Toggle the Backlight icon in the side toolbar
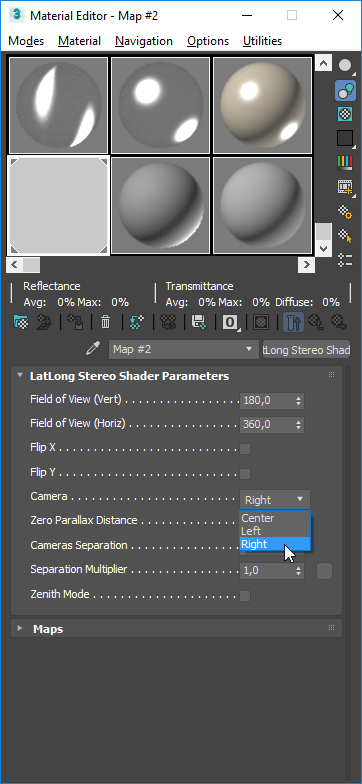The width and height of the screenshot is (362, 784). [x=345, y=90]
